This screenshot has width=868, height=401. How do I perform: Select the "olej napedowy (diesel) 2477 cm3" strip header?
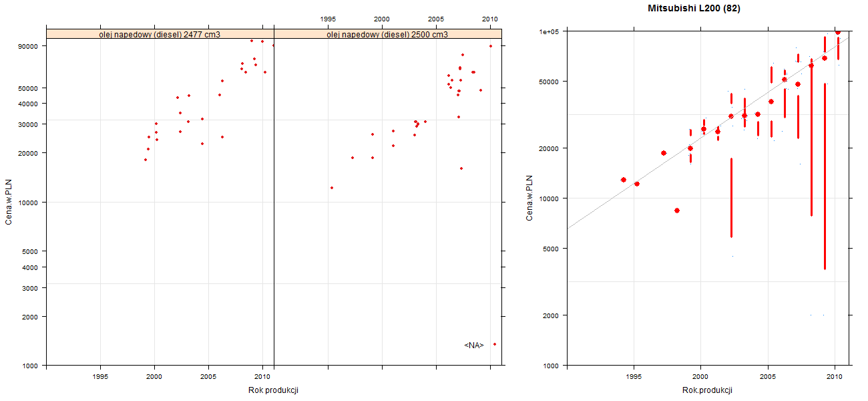(160, 34)
